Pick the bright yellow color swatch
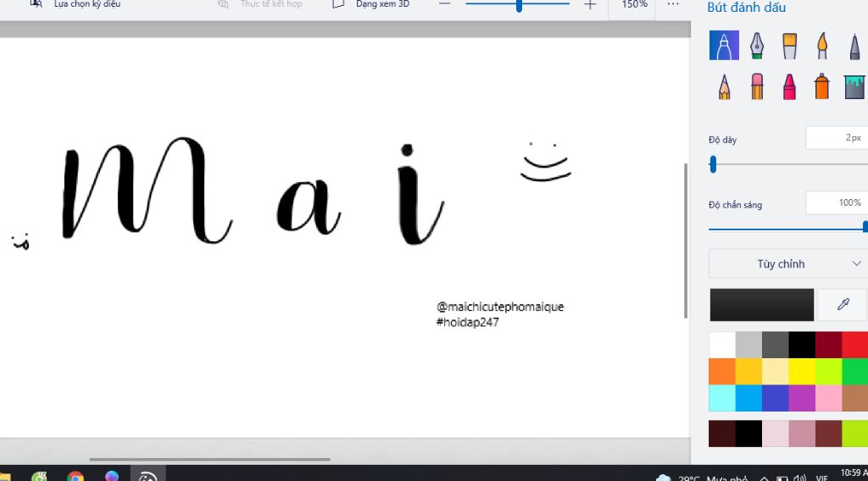Image resolution: width=868 pixels, height=481 pixels. pos(802,372)
